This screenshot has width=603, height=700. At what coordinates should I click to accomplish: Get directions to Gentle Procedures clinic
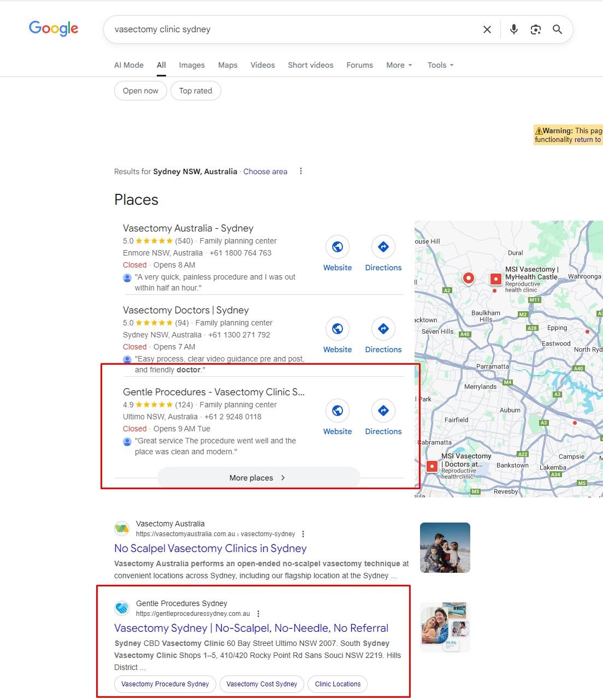383,411
